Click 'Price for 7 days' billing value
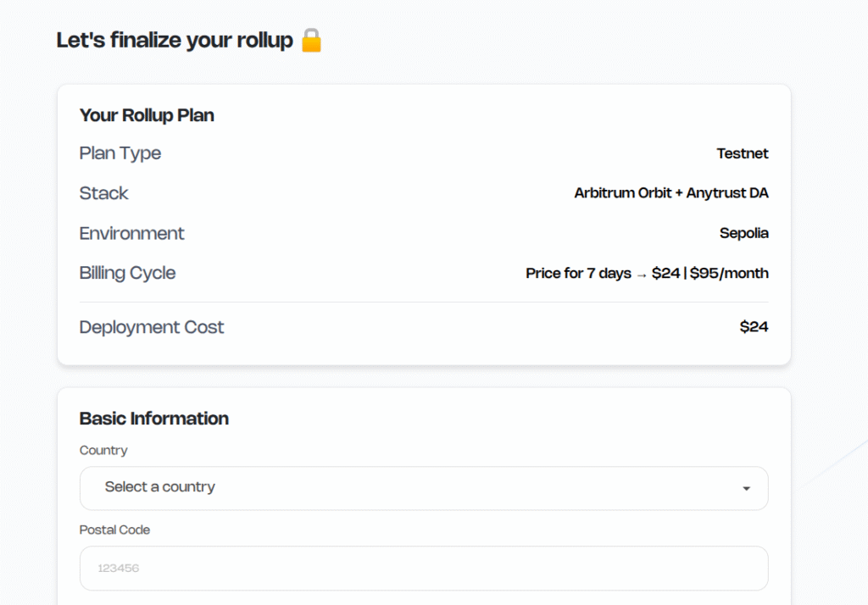This screenshot has width=868, height=605. [647, 273]
